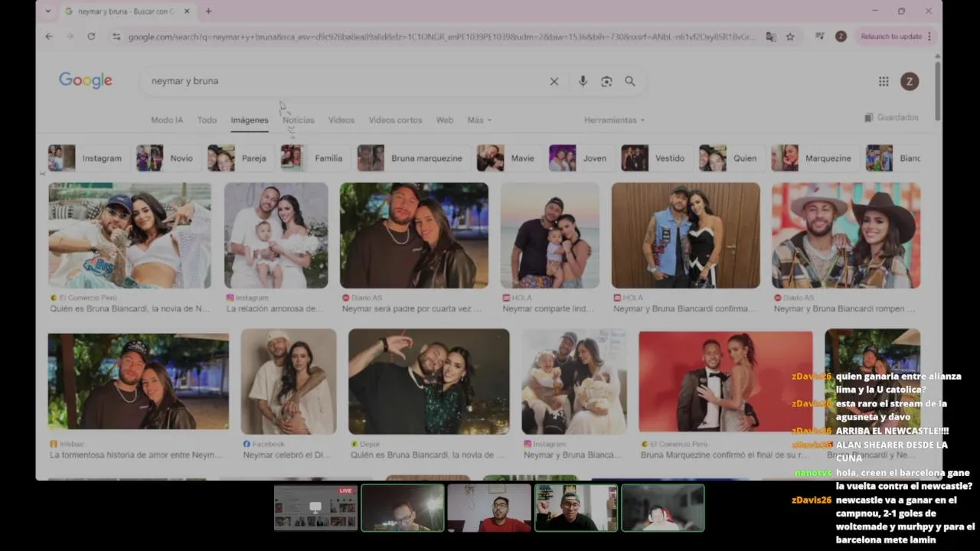Filter images by Mavie chip
The image size is (980, 551).
click(x=508, y=158)
